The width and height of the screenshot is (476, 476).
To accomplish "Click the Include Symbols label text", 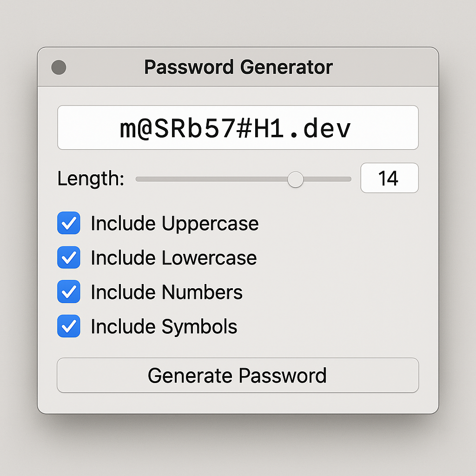I will click(x=164, y=326).
